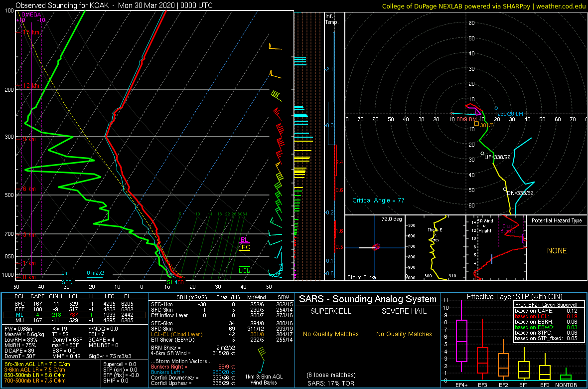Click the 'Effective Layer STP (with CIN)' title
This screenshot has width=588, height=389.
click(514, 297)
